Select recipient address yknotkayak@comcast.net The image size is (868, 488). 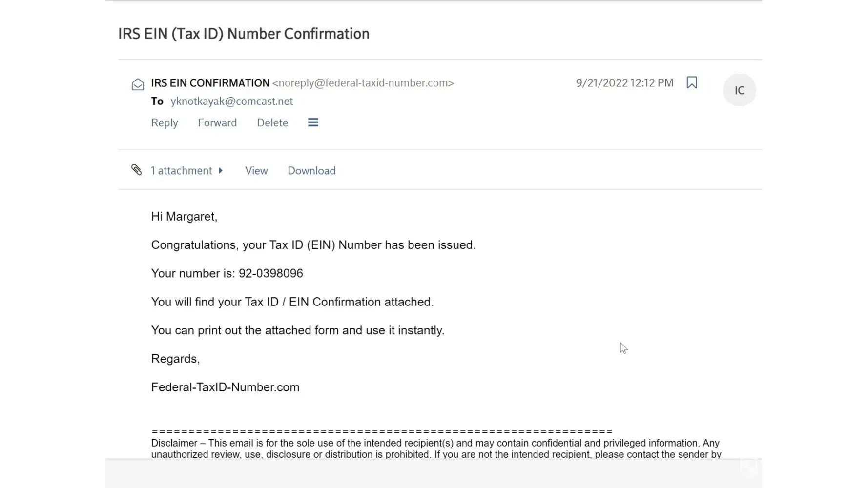[231, 101]
